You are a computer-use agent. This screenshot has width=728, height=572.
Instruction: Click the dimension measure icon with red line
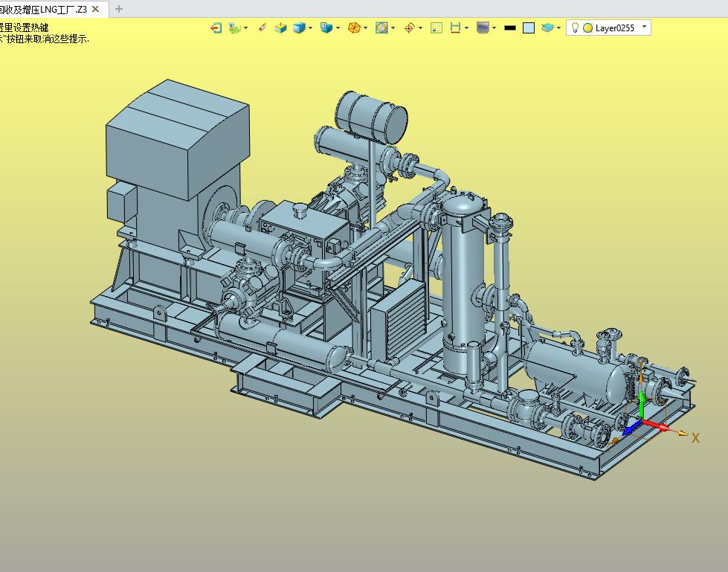455,28
